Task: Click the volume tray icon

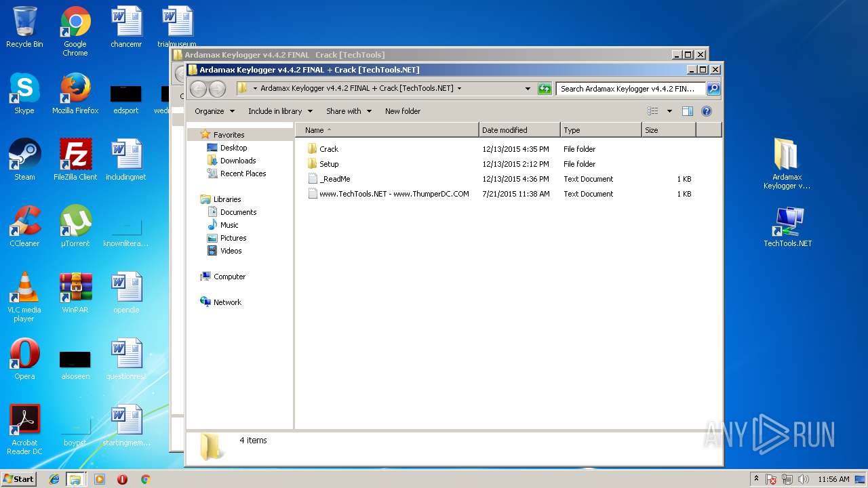Action: 804,479
